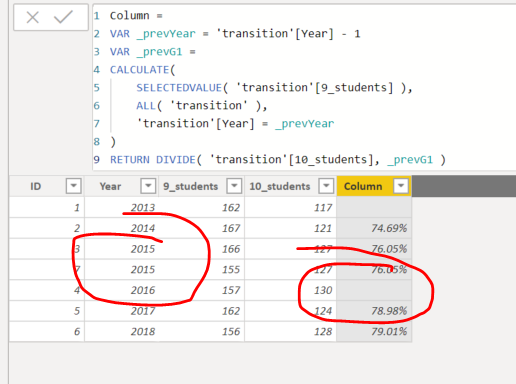Click the 'transition'[Year] = _prevYear line
This screenshot has width=516, height=384.
tap(235, 124)
